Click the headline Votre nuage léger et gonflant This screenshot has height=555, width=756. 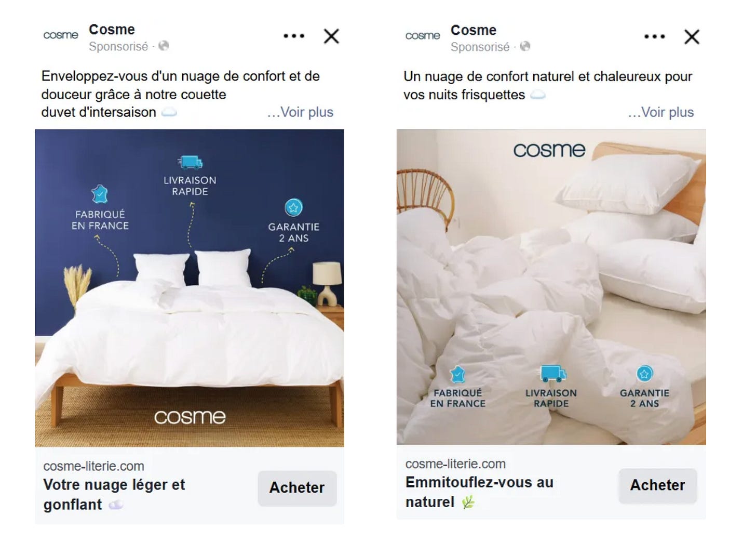coord(114,495)
